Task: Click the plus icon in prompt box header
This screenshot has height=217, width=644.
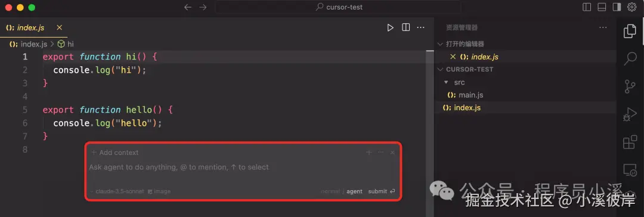Action: 369,153
